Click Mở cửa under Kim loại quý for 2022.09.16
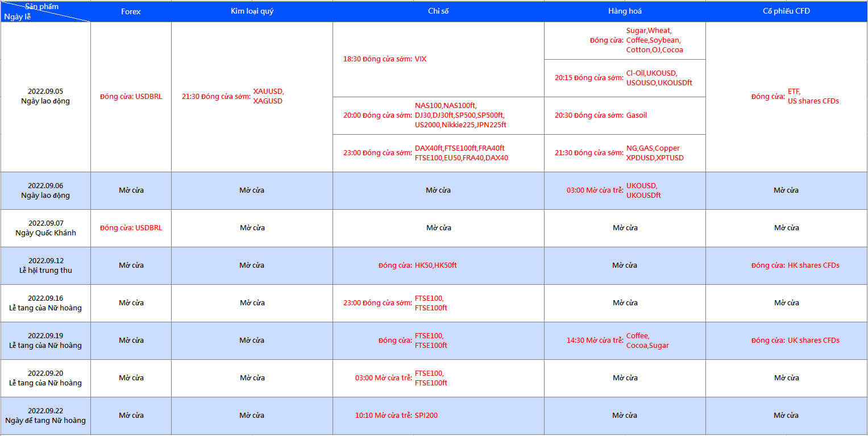 point(252,303)
